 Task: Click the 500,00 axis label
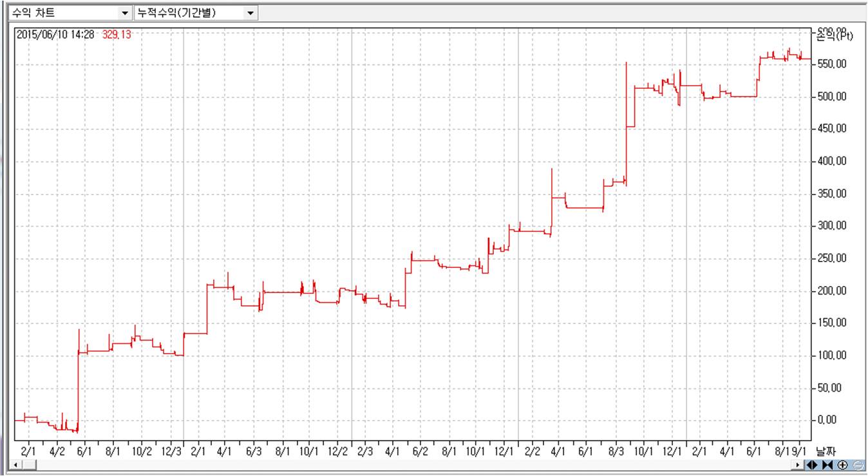[x=831, y=97]
